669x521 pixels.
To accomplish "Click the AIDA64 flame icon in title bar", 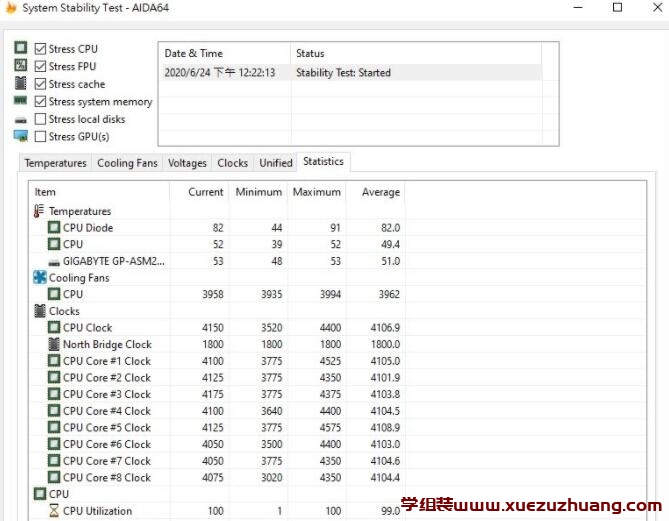I will point(10,8).
